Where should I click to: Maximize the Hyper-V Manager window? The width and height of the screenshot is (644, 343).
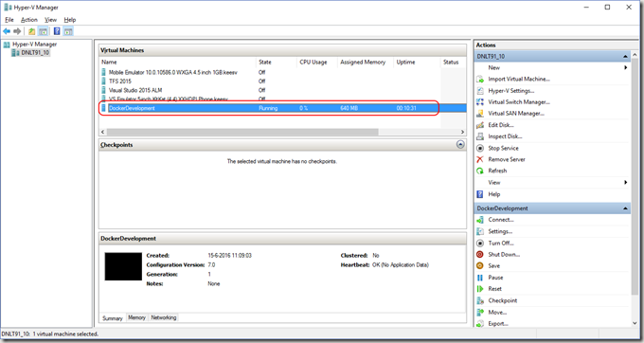607,7
